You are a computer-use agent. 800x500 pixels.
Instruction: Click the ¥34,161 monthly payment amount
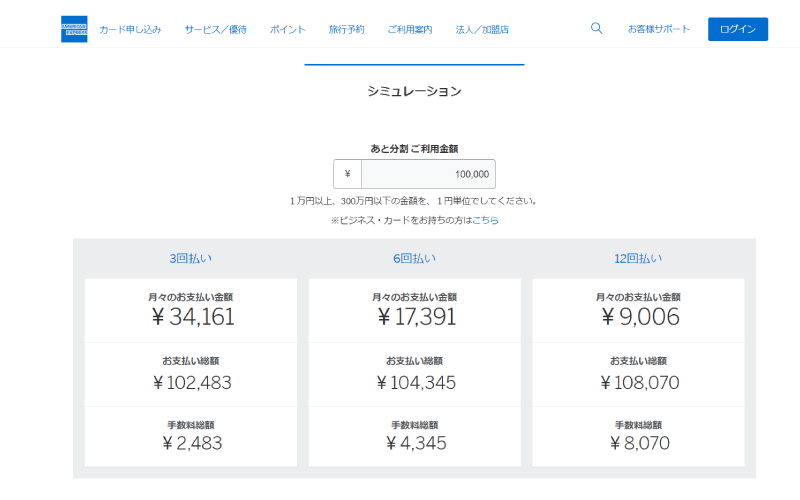click(190, 317)
